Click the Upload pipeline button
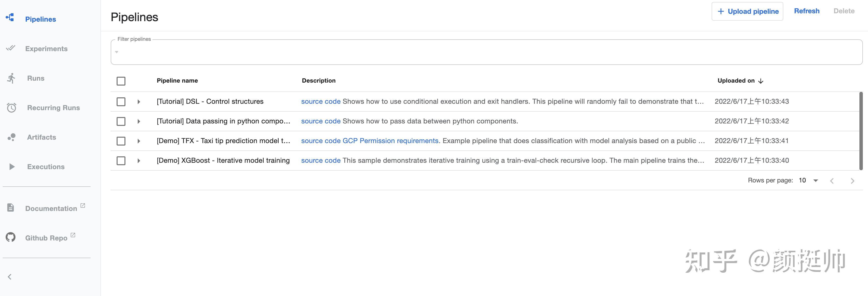Screen dimensions: 868x296 point(747,12)
